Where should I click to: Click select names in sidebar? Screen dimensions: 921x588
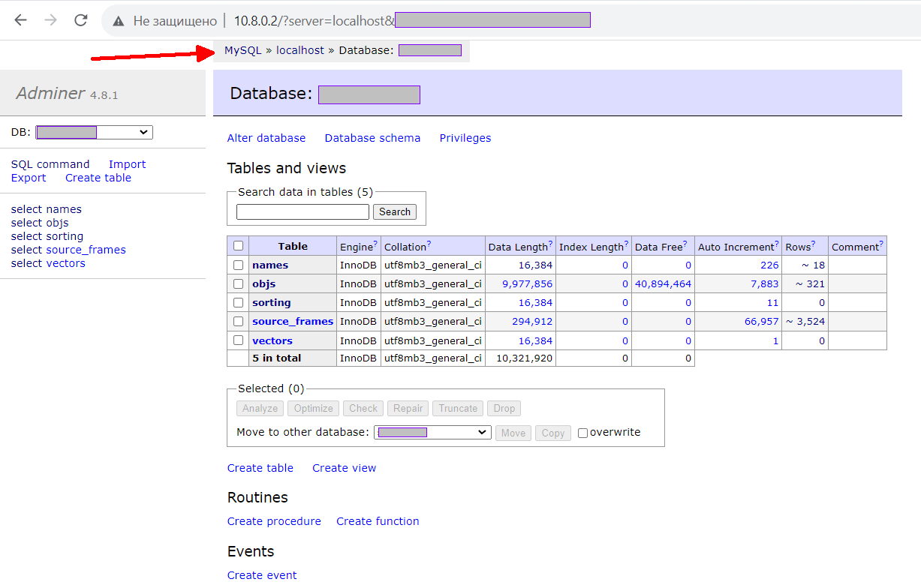(x=47, y=209)
